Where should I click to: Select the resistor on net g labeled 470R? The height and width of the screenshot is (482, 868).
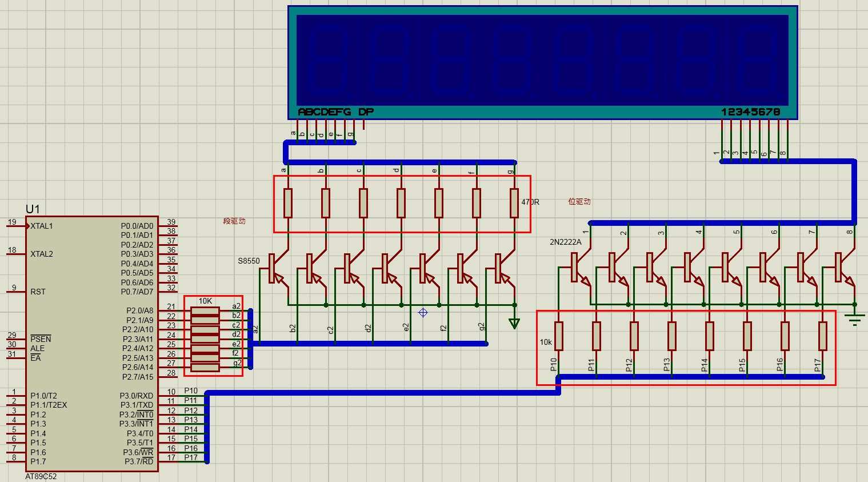[514, 203]
